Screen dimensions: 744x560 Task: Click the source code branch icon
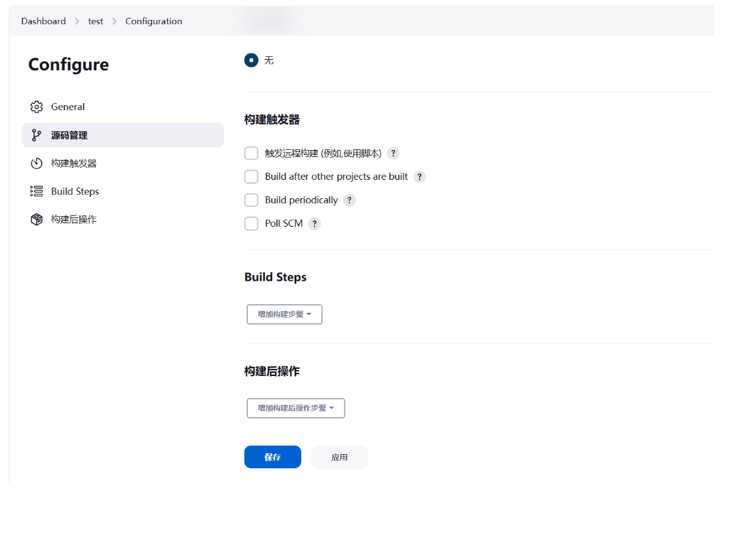point(36,135)
